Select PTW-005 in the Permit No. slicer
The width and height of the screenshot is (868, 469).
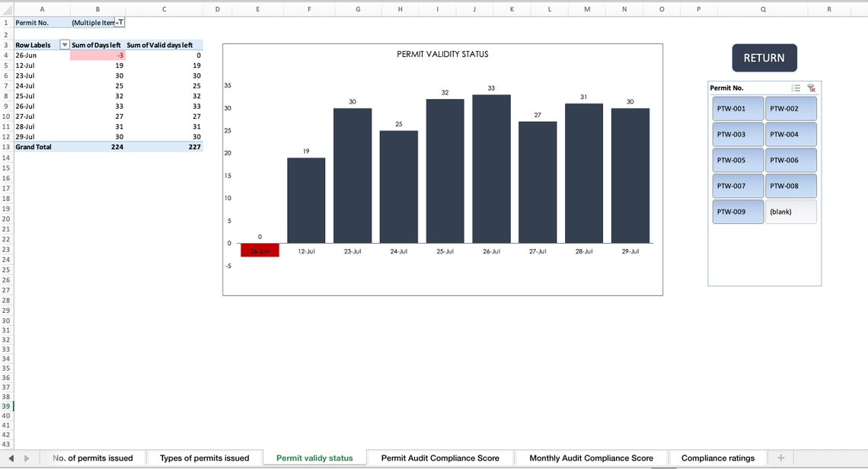click(737, 160)
